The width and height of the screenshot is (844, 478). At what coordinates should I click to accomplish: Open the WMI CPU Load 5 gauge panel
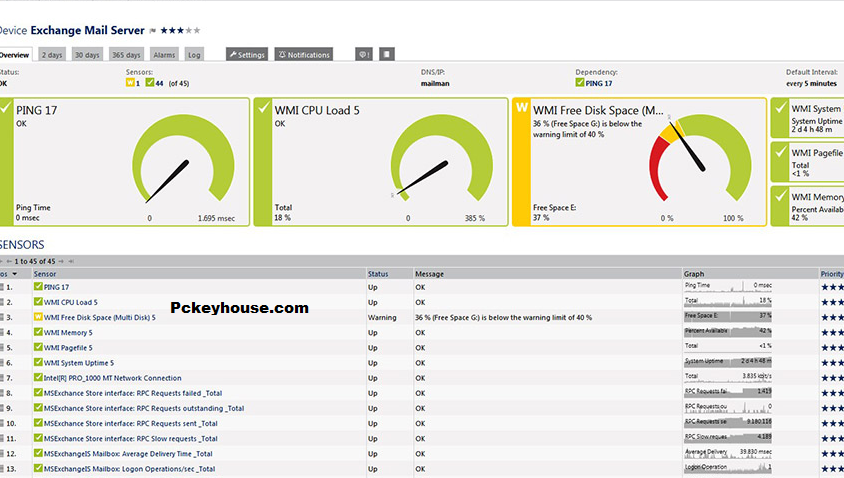pyautogui.click(x=381, y=161)
